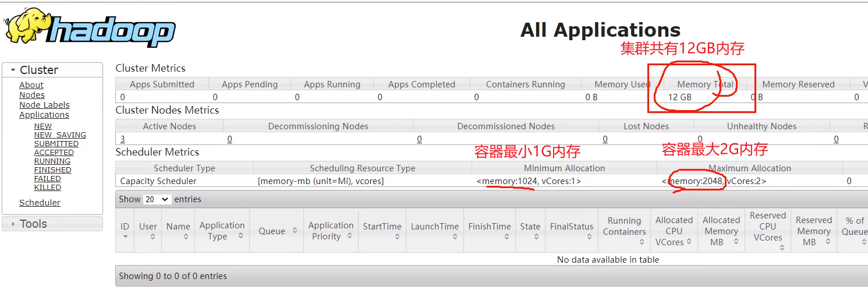The image size is (868, 300).
Task: Click the Memory Reserved header
Action: (x=798, y=84)
